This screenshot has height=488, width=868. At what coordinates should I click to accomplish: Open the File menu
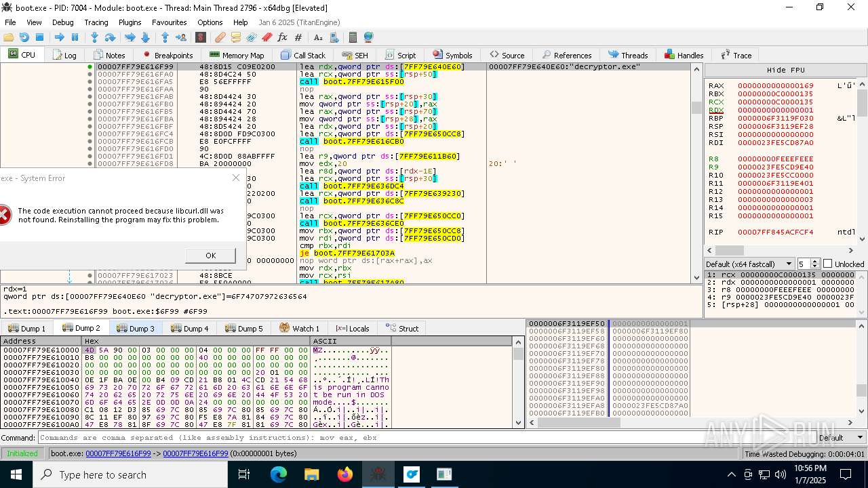[x=10, y=22]
